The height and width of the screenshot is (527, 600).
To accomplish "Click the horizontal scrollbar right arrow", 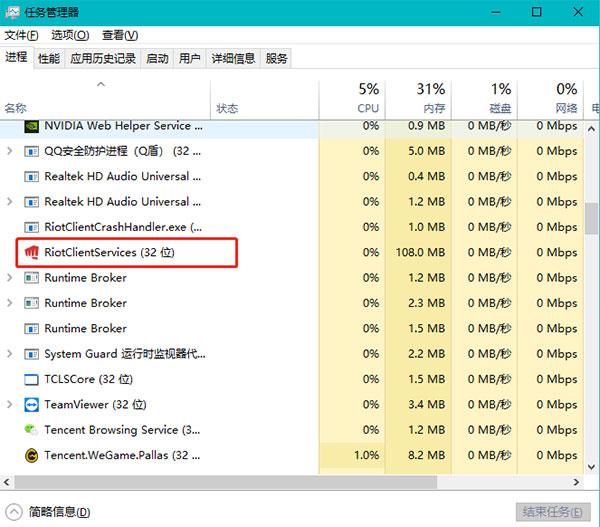I will pyautogui.click(x=576, y=482).
